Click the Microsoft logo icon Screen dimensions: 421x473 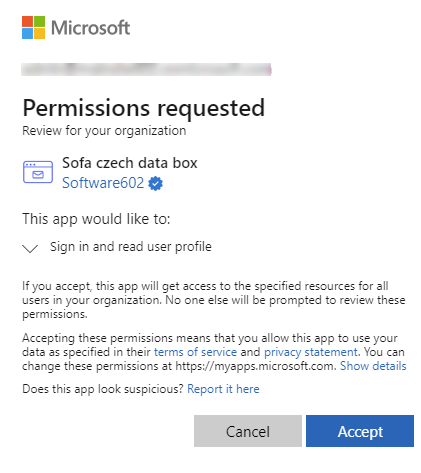[33, 27]
